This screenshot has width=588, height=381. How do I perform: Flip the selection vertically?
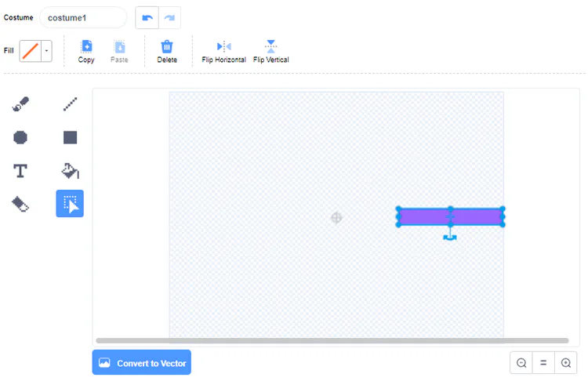point(270,52)
